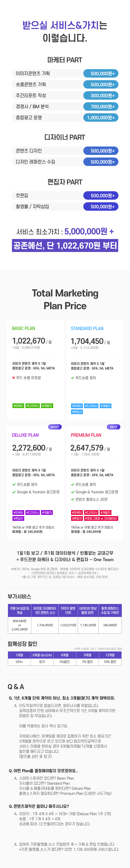Click the checkmark beside 콘텐츠 촬영소스 20컷
The height and width of the screenshot is (868, 130).
72,499
